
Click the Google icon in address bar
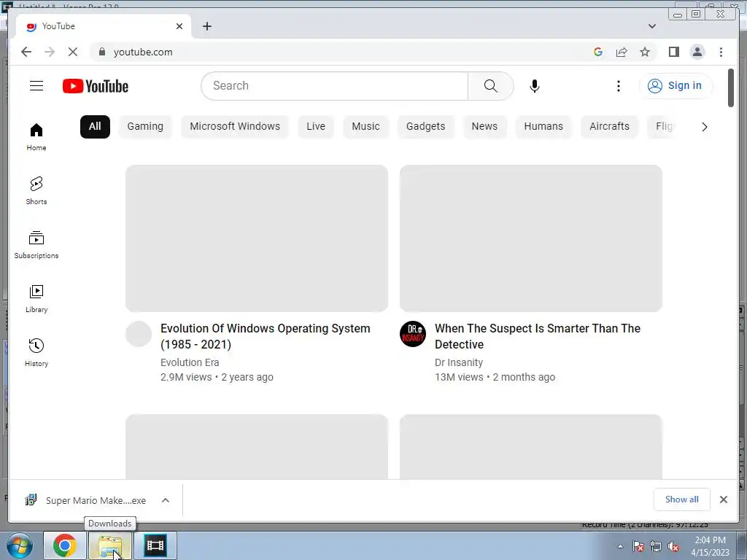point(598,52)
